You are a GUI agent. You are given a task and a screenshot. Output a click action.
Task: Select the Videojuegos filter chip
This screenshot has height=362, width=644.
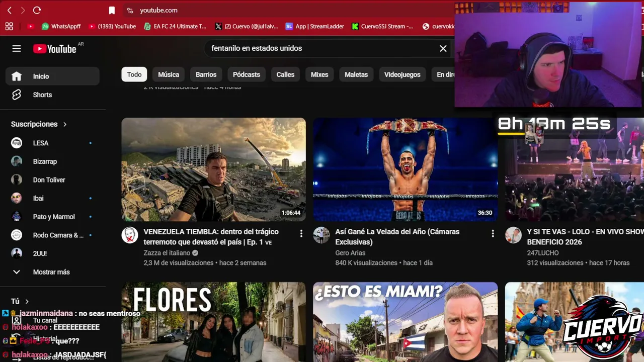402,74
